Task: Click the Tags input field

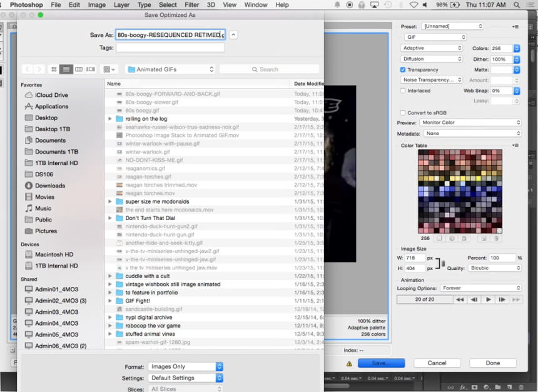Action: click(x=171, y=48)
